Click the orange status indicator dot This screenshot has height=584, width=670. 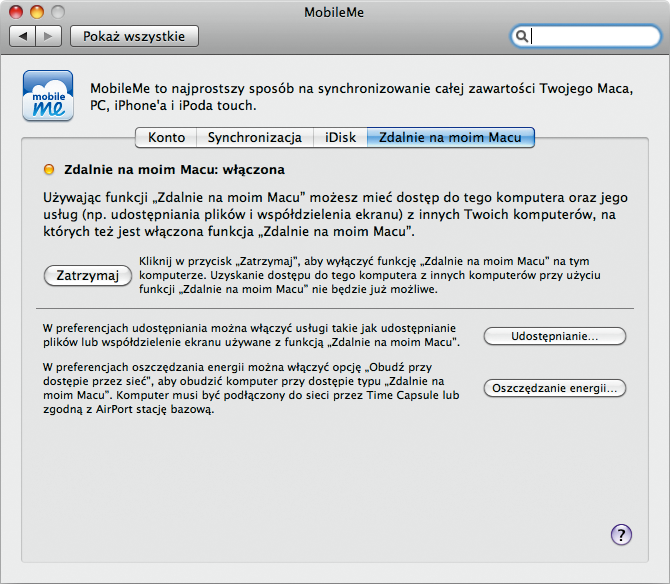click(x=49, y=170)
